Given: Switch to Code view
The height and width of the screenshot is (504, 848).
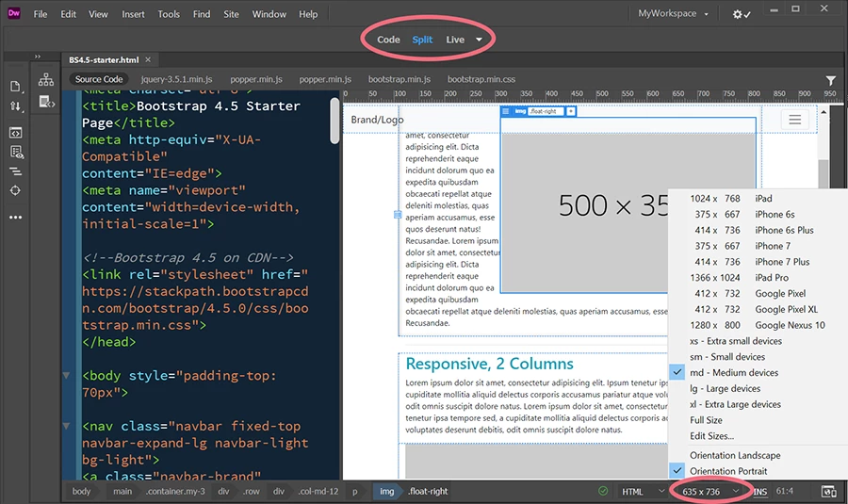Looking at the screenshot, I should tap(388, 40).
